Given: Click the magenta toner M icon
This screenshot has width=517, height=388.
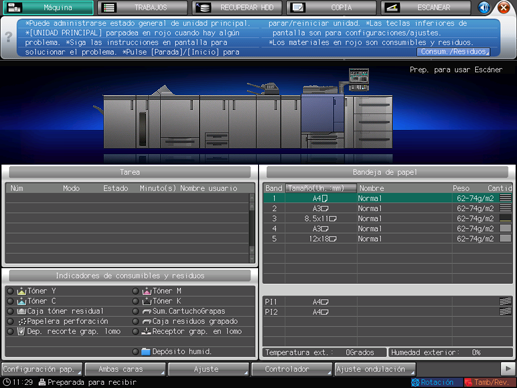Looking at the screenshot, I should [x=147, y=291].
